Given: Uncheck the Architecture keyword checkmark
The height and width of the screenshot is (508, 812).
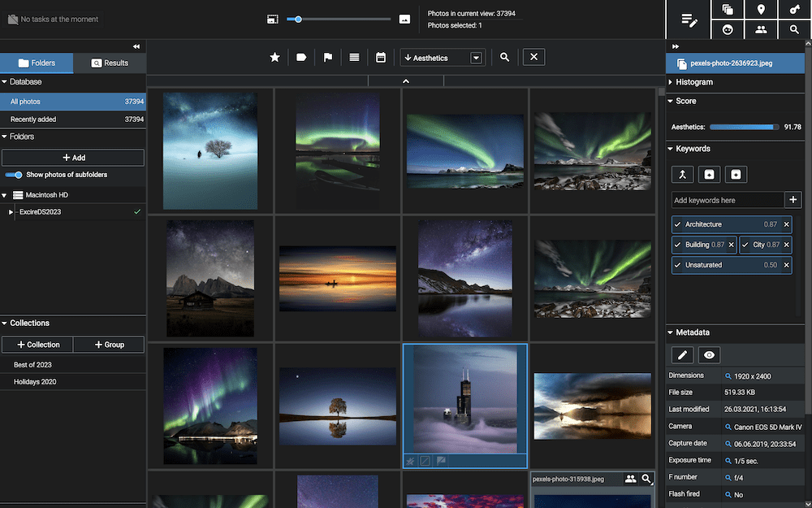Looking at the screenshot, I should 678,224.
